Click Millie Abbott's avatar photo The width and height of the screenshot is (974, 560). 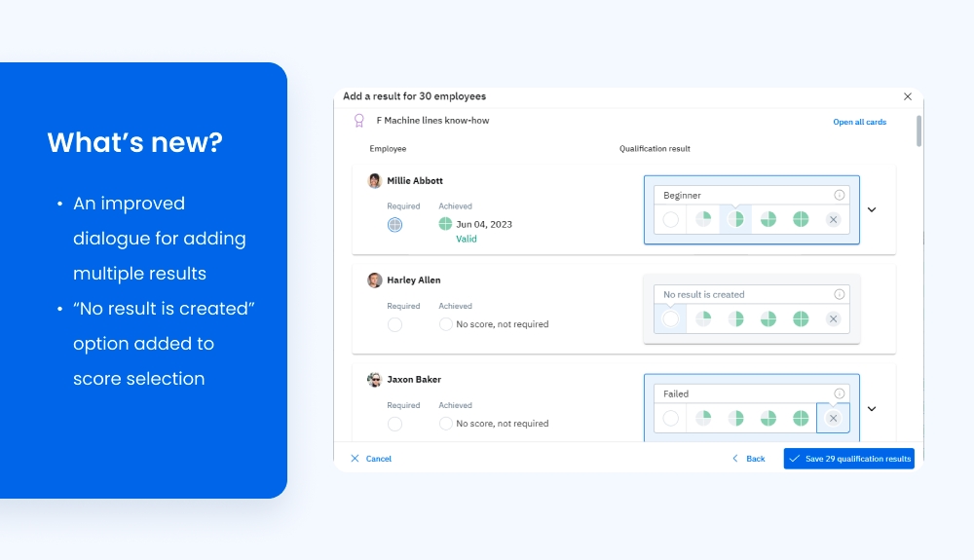click(x=374, y=181)
